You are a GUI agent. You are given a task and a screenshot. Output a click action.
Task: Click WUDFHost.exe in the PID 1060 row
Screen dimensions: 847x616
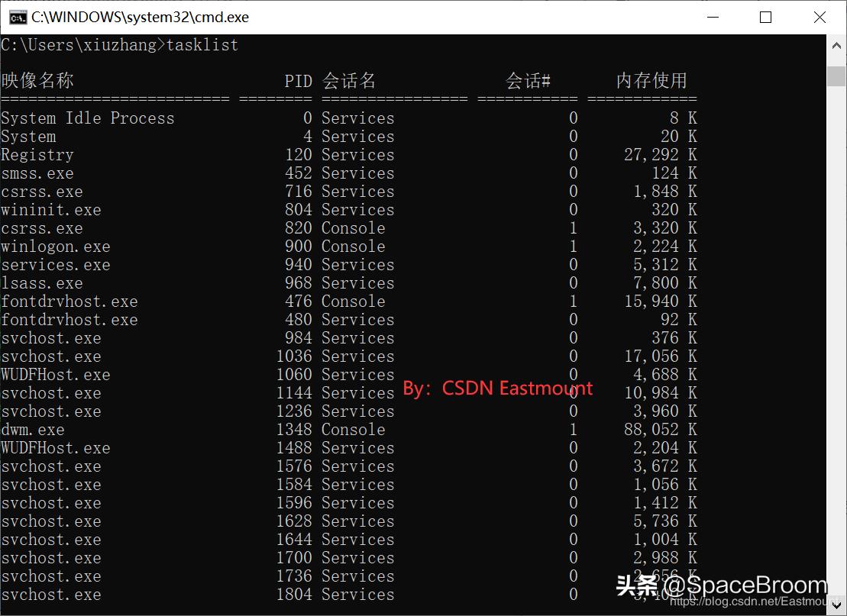56,376
